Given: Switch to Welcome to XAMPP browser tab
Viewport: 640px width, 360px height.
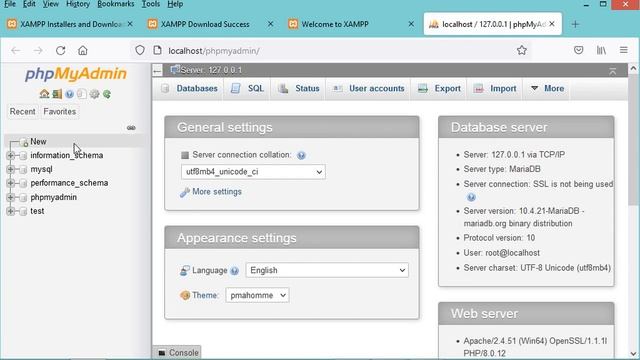Looking at the screenshot, I should (350, 24).
